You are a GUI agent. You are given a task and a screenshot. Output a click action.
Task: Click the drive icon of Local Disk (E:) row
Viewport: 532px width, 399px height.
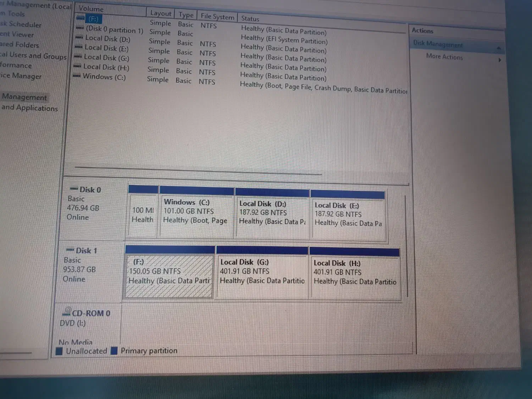coord(79,46)
